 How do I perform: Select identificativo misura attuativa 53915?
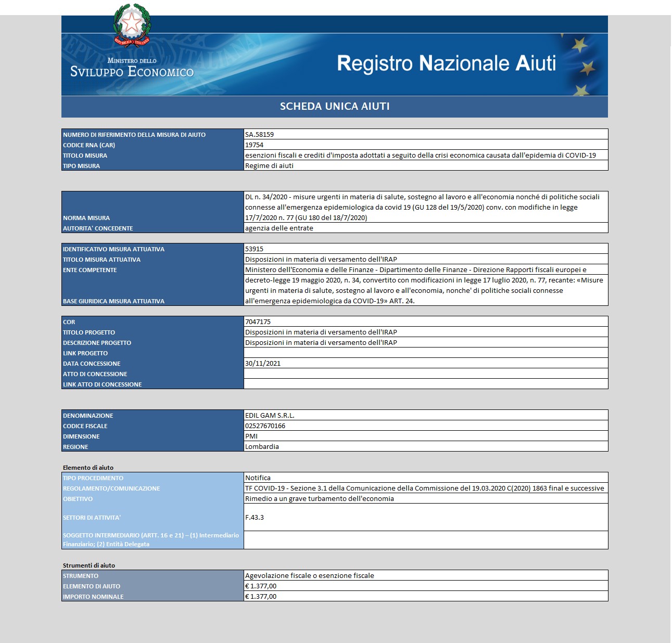(254, 249)
